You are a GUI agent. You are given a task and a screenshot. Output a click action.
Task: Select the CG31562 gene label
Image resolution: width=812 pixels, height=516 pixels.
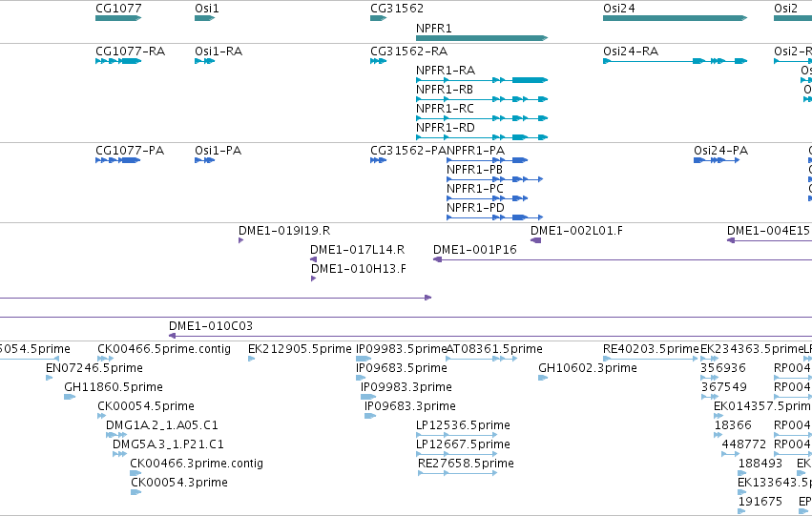(397, 9)
